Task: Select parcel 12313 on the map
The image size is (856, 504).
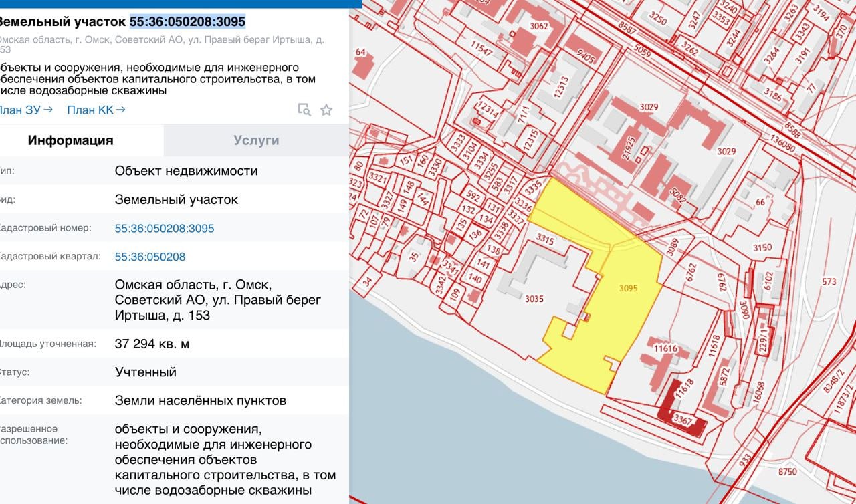Action: click(561, 87)
